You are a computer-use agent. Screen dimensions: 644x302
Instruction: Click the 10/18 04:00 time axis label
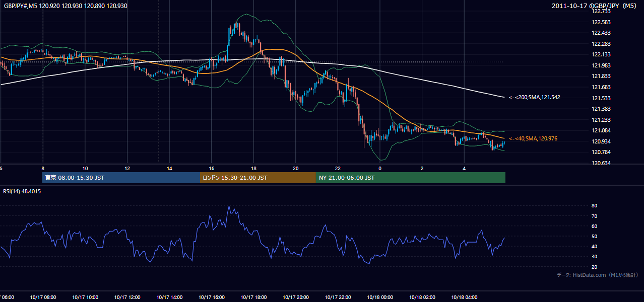point(464,297)
